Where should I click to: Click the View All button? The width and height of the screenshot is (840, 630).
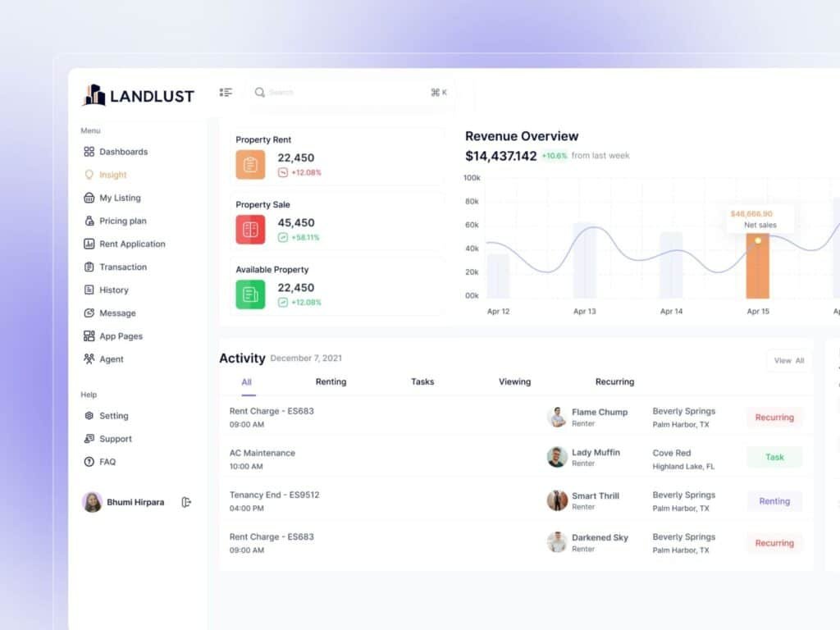coord(789,361)
